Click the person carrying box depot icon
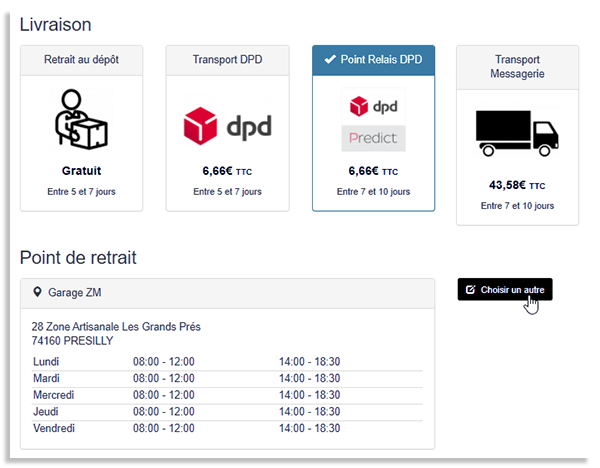The width and height of the screenshot is (600, 468). coord(81,123)
